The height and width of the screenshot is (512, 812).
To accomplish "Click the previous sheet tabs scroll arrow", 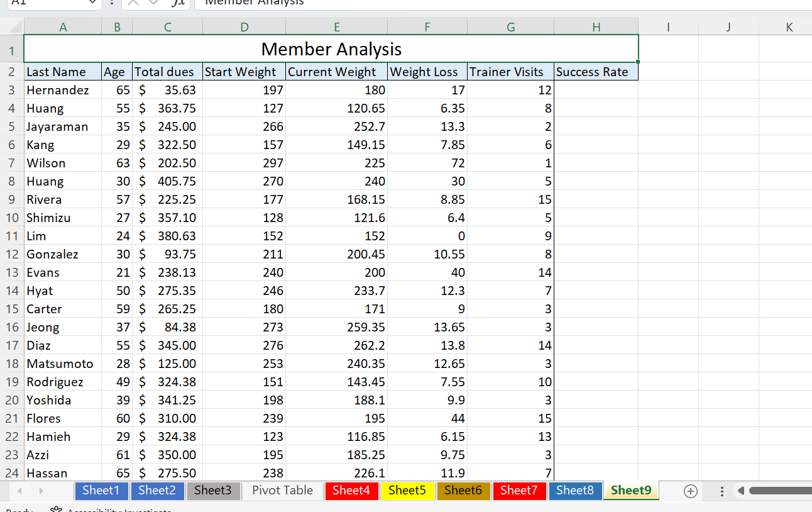I will pyautogui.click(x=19, y=491).
